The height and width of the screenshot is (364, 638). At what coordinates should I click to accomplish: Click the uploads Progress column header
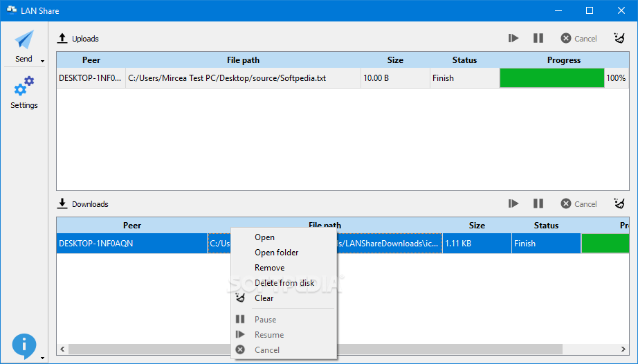(x=563, y=60)
